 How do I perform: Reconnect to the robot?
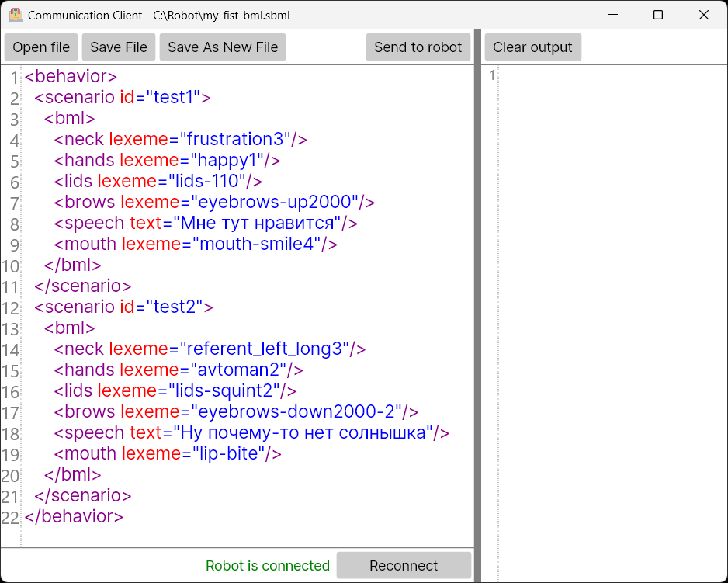[x=404, y=565]
